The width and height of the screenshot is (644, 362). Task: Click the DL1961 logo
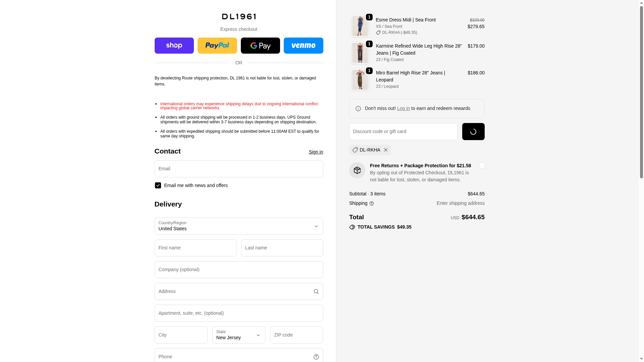pos(239,16)
